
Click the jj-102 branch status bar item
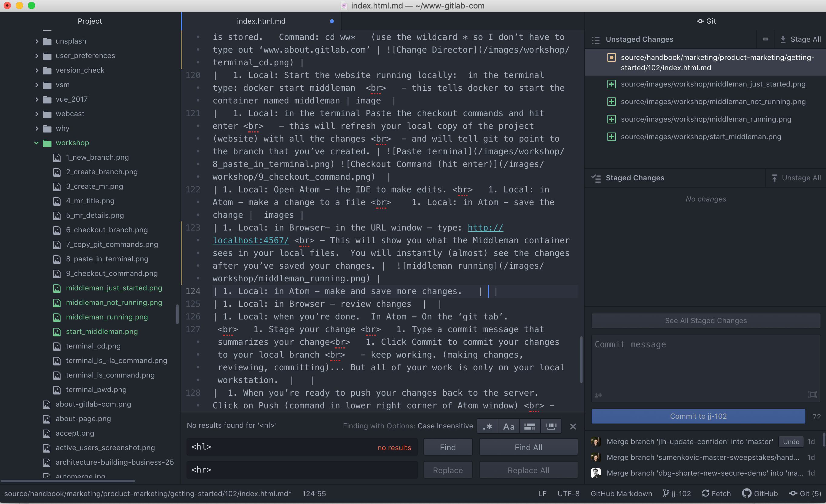pos(677,494)
